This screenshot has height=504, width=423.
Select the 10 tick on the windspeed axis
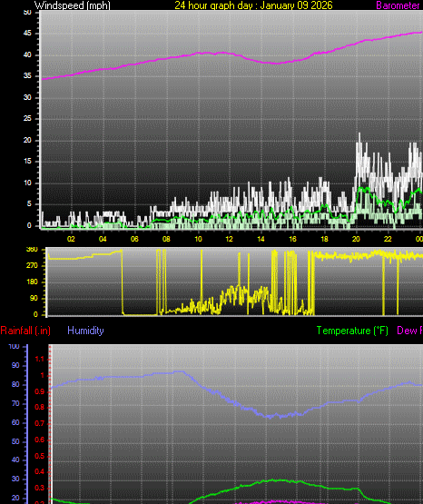(x=27, y=183)
